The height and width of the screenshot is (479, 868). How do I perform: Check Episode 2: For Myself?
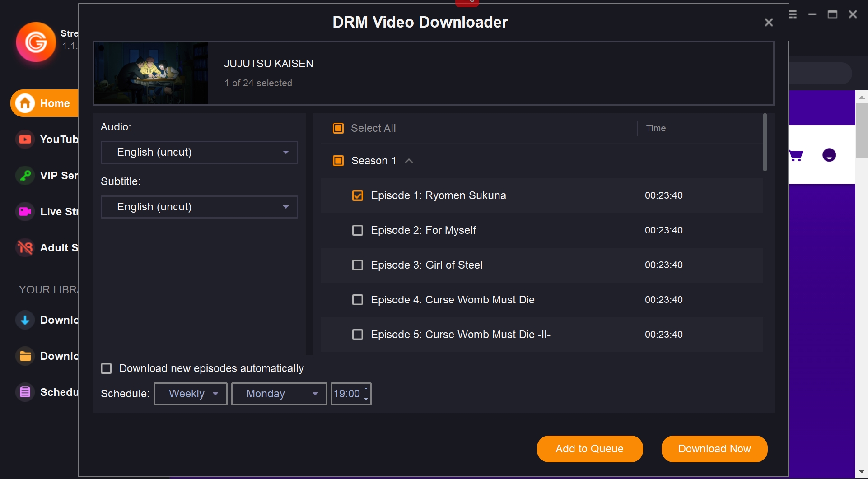358,230
